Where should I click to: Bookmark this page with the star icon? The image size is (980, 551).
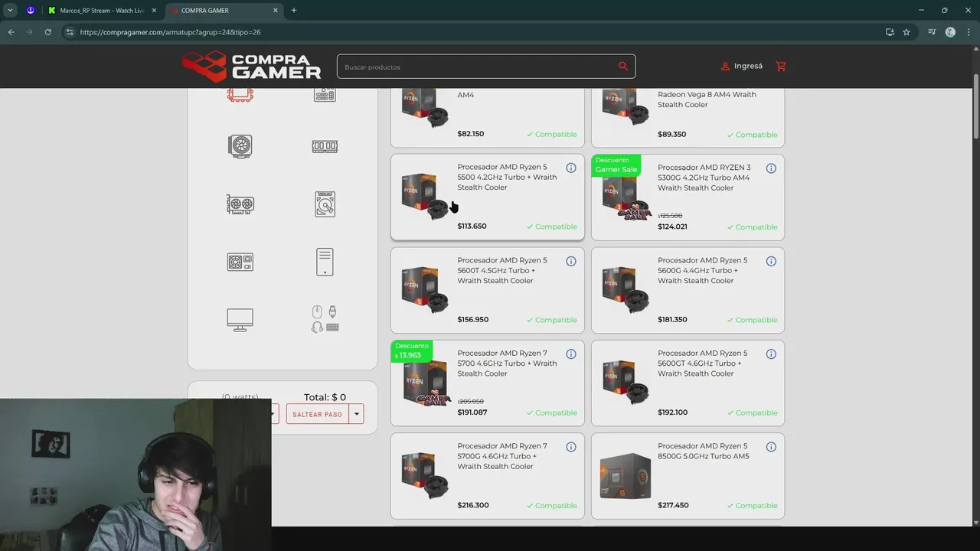tap(906, 32)
